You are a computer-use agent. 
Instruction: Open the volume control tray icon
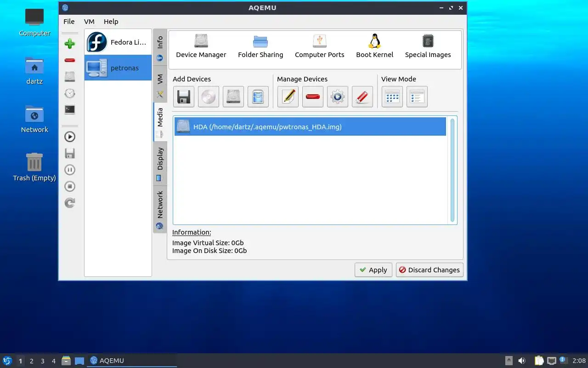point(522,361)
